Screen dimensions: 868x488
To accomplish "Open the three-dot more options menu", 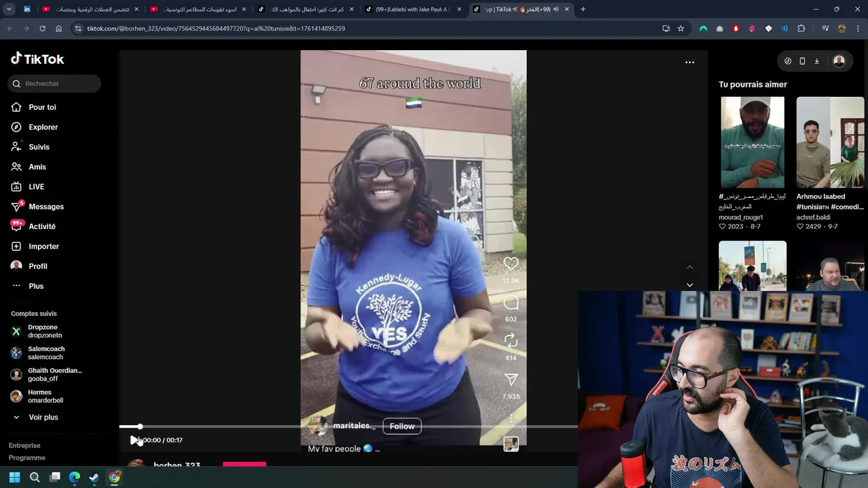I will point(690,62).
